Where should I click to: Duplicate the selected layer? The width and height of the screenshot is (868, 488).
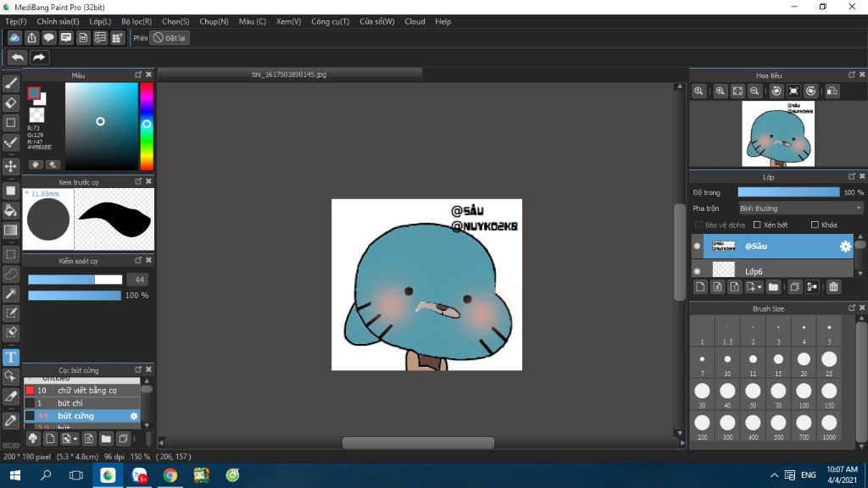pos(794,286)
